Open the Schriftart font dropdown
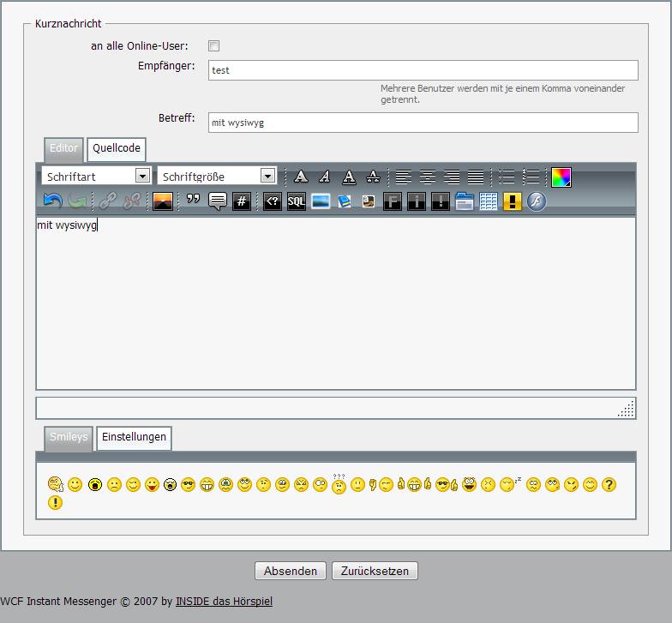This screenshot has width=672, height=623. (96, 176)
